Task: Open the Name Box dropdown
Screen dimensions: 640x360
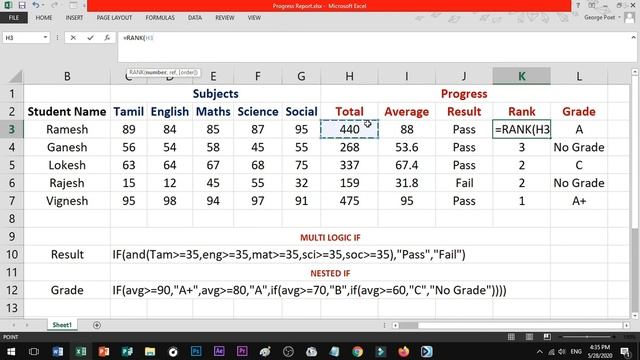Action: tap(45, 38)
